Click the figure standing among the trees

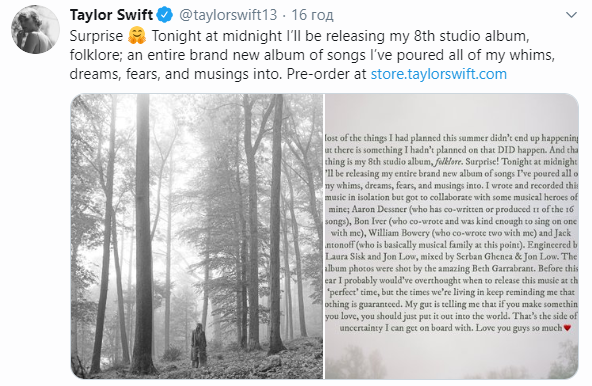198,346
